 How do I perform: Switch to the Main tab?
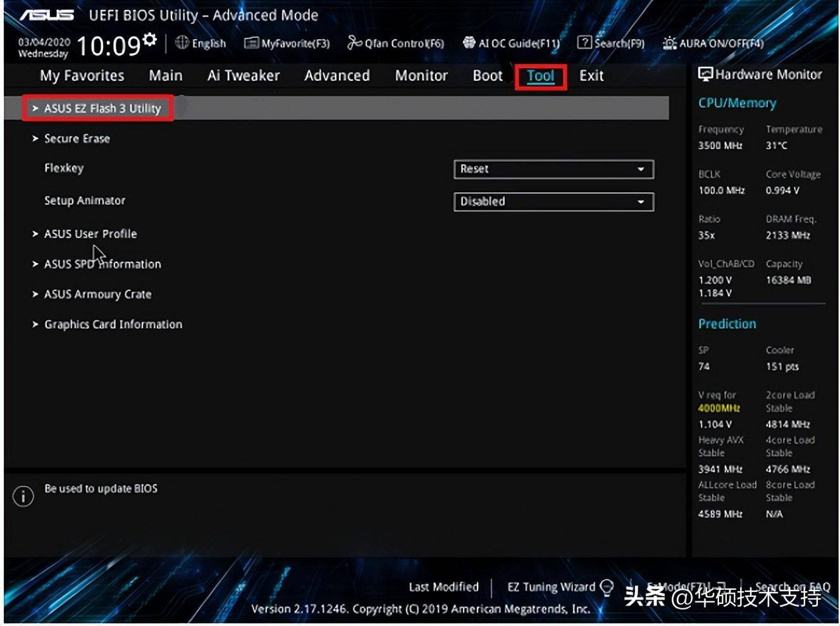(x=166, y=76)
